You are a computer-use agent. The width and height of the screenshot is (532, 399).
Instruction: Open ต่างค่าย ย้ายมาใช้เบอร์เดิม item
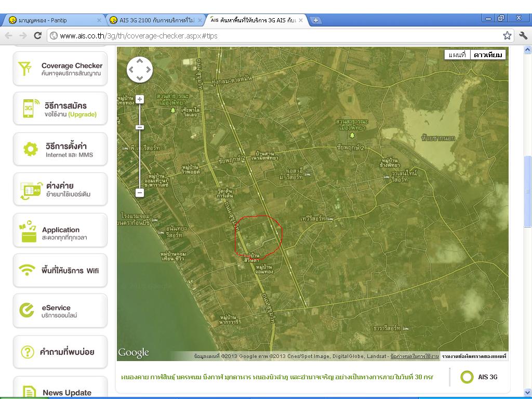pyautogui.click(x=60, y=190)
